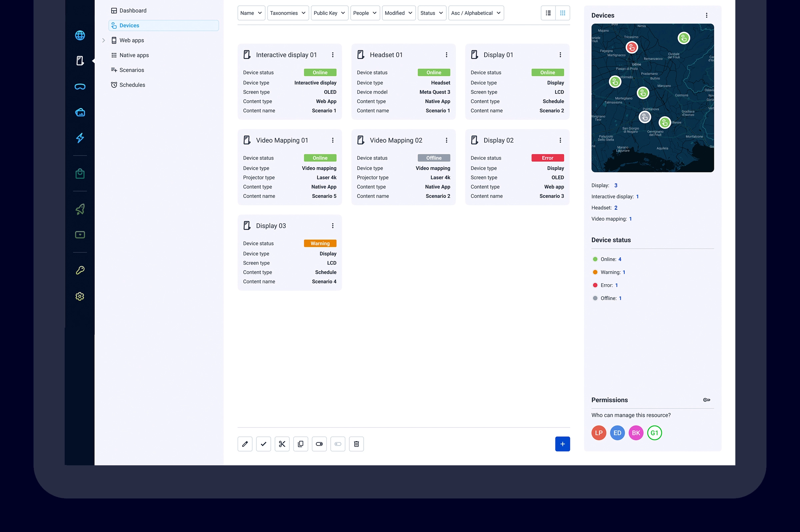
Task: Click the pencil edit icon
Action: (245, 444)
